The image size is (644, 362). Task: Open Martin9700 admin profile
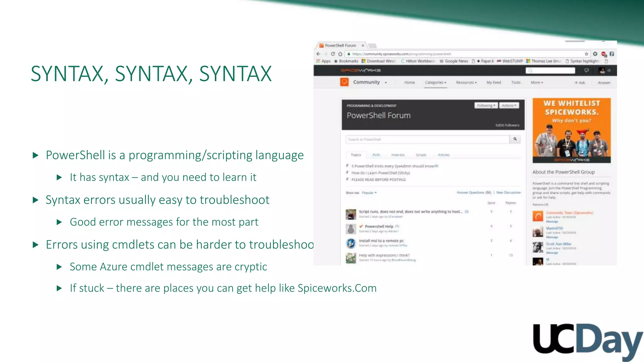[x=554, y=228]
